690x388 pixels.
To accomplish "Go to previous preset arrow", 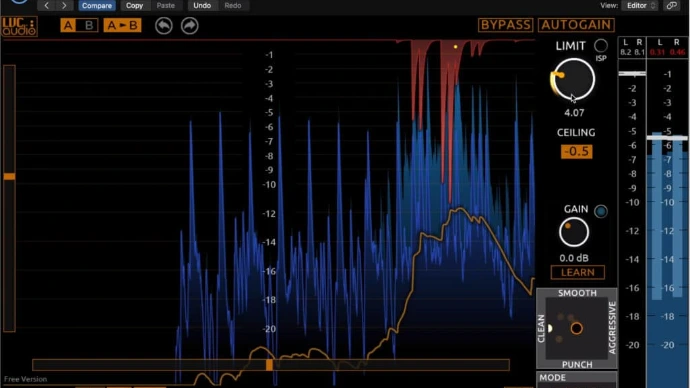I will click(47, 5).
